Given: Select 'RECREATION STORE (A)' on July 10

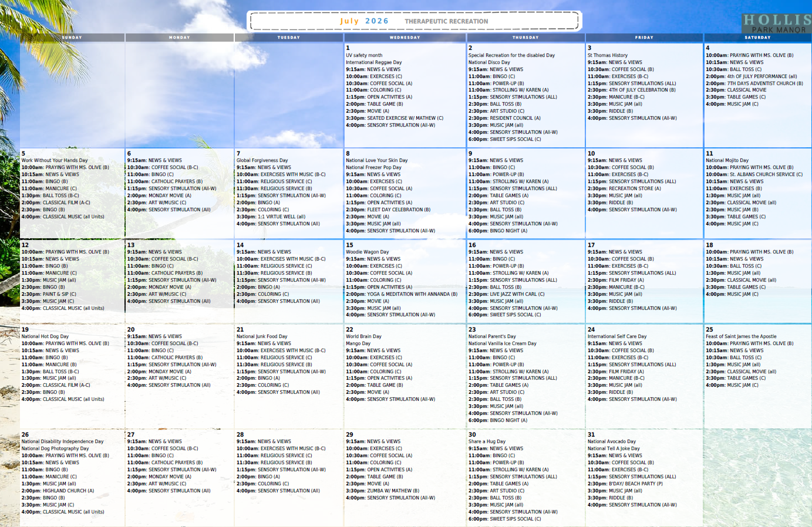Looking at the screenshot, I should 624,188.
